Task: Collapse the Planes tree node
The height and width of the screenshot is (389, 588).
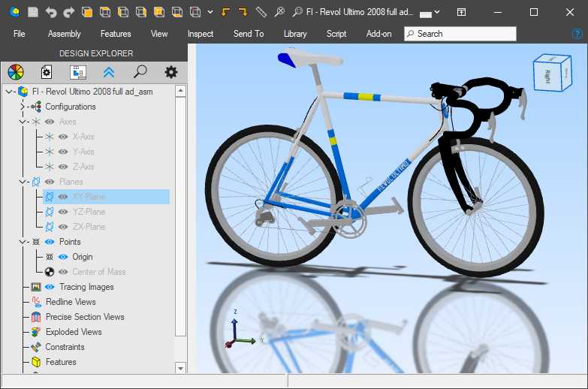Action: click(x=23, y=182)
